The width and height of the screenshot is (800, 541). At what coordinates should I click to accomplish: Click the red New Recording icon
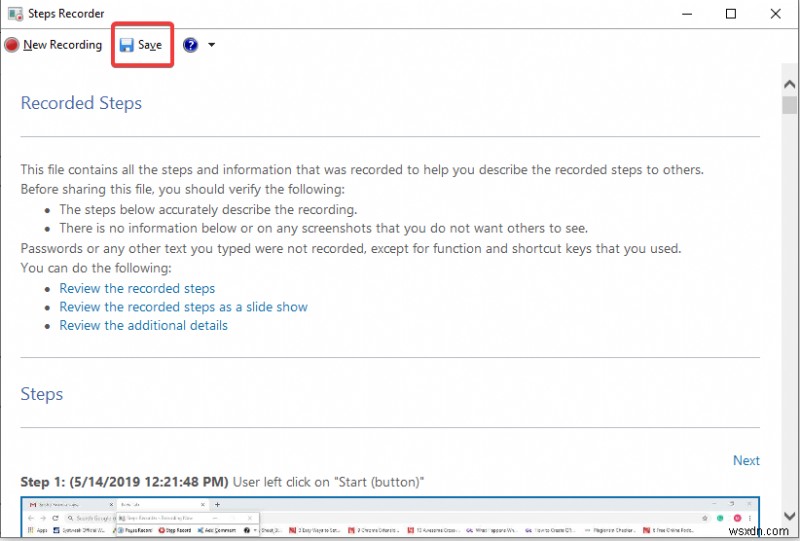point(12,45)
